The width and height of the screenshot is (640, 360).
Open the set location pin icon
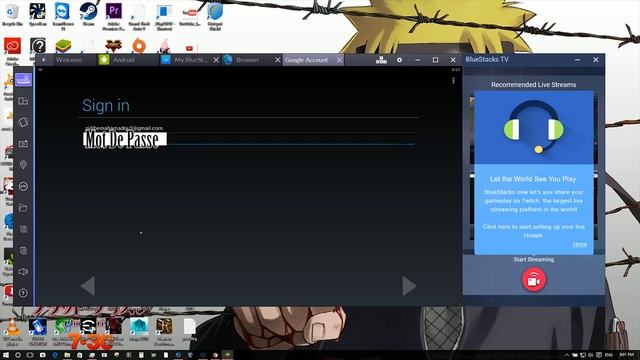click(x=23, y=164)
